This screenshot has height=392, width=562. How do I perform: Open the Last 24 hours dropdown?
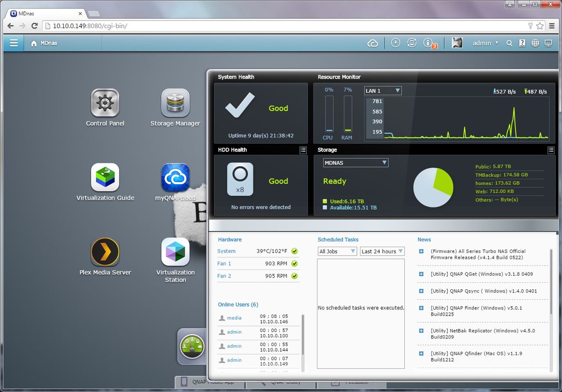coord(382,252)
